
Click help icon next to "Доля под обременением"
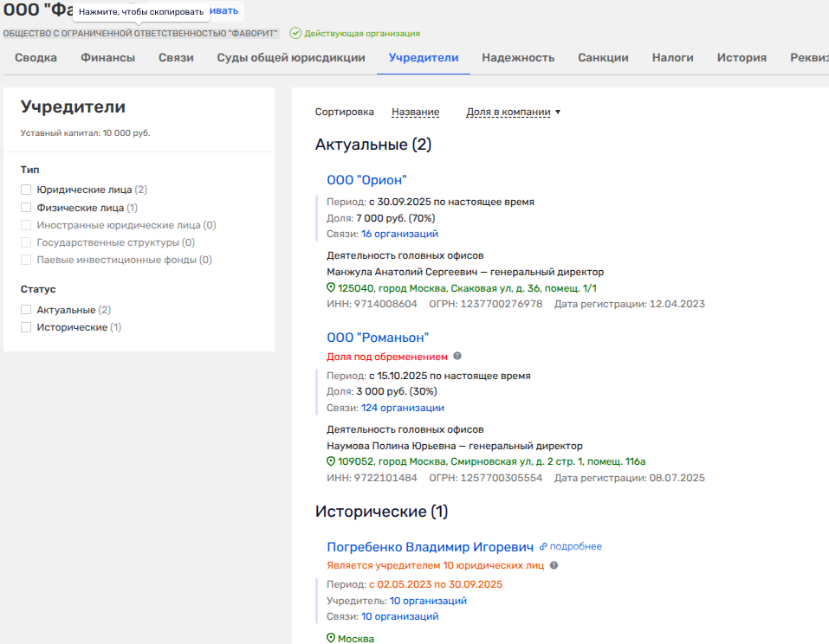pos(457,356)
